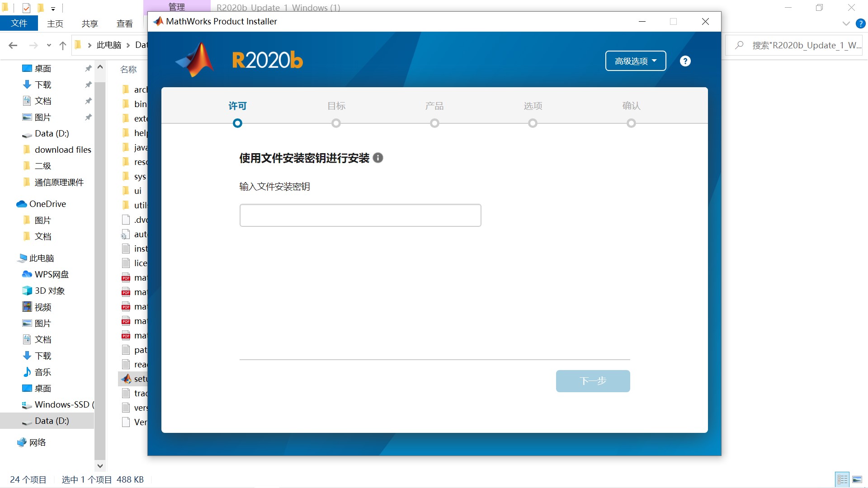Select the 许可 step tab
This screenshot has height=488, width=868.
tap(237, 106)
